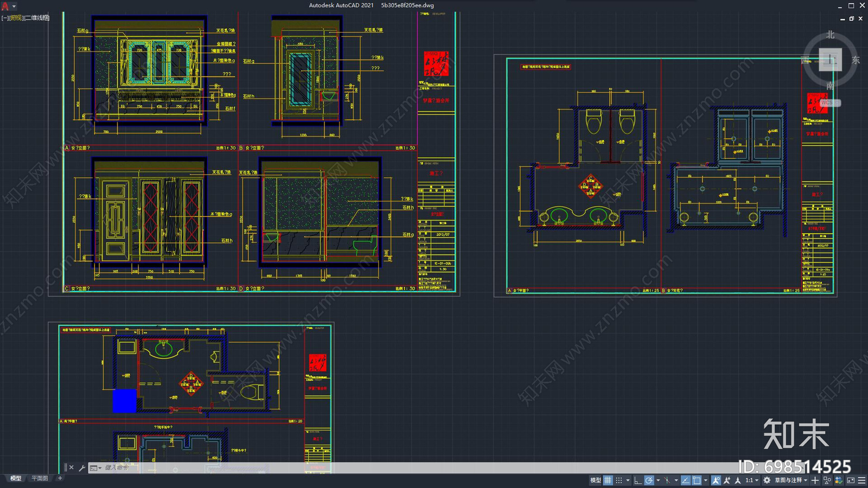868x488 pixels.
Task: Click red stamp block in right sheet
Action: click(x=817, y=103)
